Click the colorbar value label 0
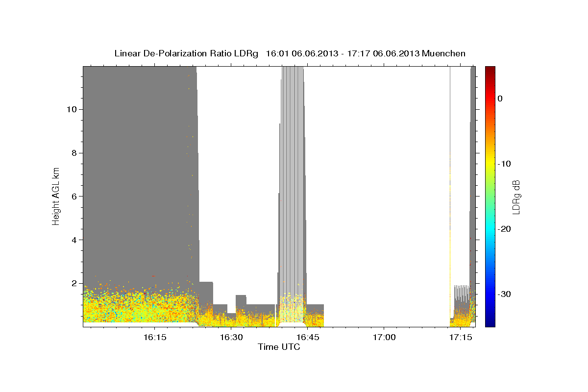This screenshot has width=588, height=392. pyautogui.click(x=500, y=98)
